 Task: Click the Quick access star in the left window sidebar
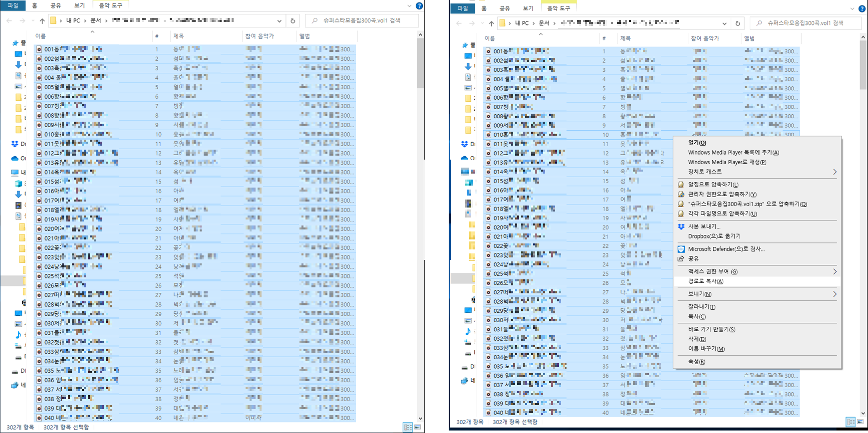[x=15, y=43]
